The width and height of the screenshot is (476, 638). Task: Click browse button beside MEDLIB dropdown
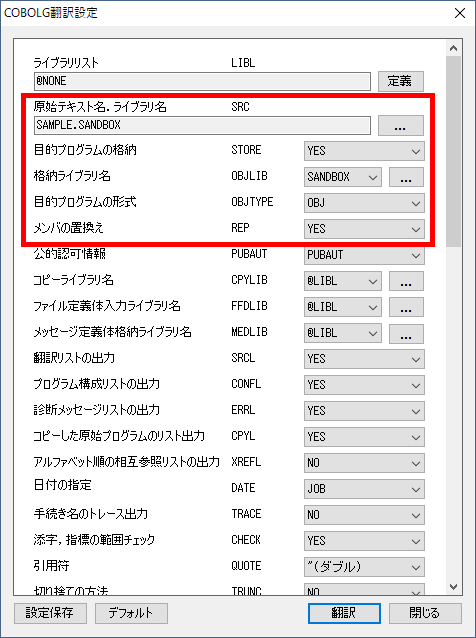click(x=406, y=333)
